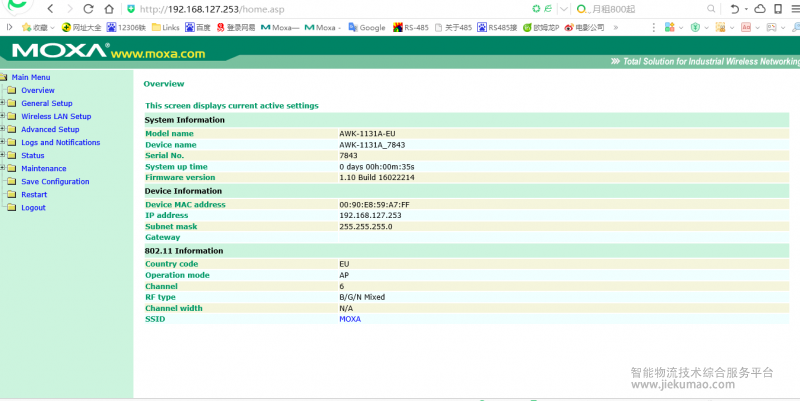Screen dimensions: 800x401
Task: Open the www.moxa.com link
Action: point(158,54)
